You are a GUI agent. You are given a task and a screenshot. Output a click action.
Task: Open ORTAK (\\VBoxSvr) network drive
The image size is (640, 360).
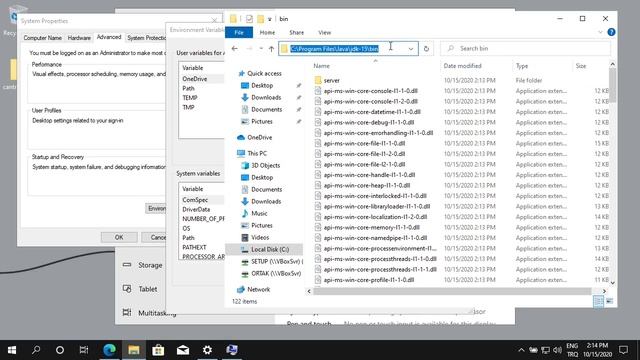coord(276,273)
